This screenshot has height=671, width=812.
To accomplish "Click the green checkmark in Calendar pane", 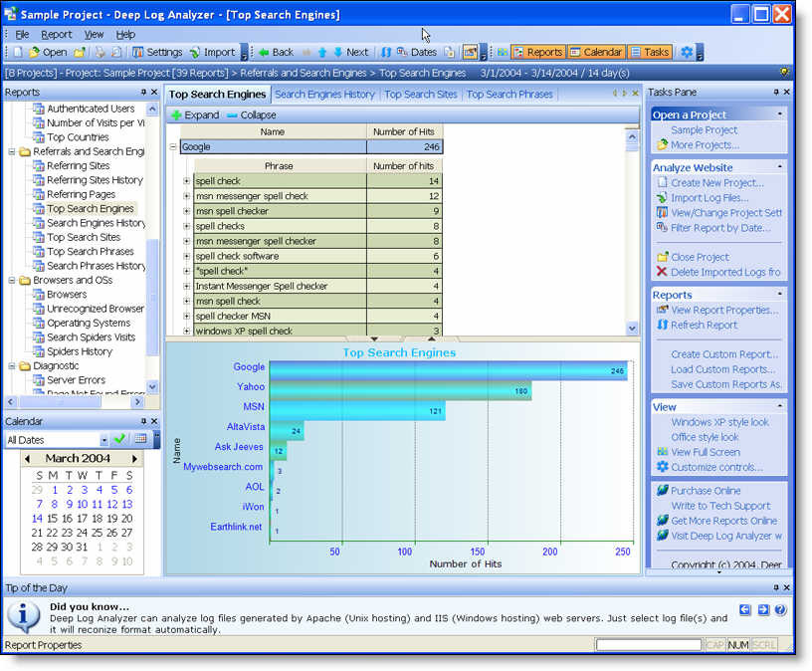I will 119,439.
